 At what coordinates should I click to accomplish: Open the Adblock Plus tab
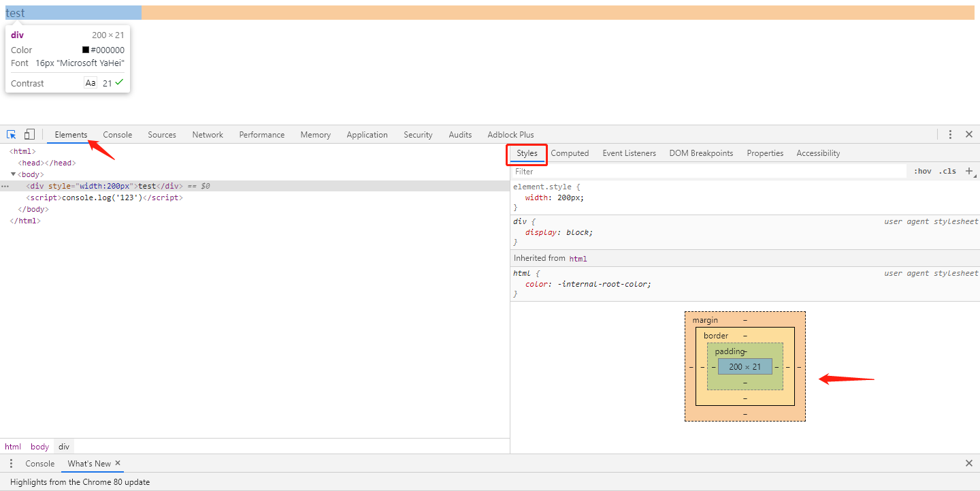(510, 135)
